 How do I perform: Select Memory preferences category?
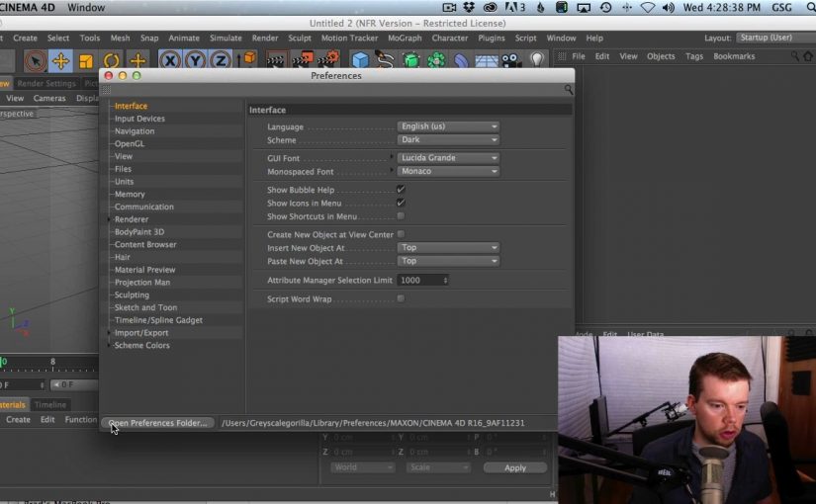[x=130, y=194]
